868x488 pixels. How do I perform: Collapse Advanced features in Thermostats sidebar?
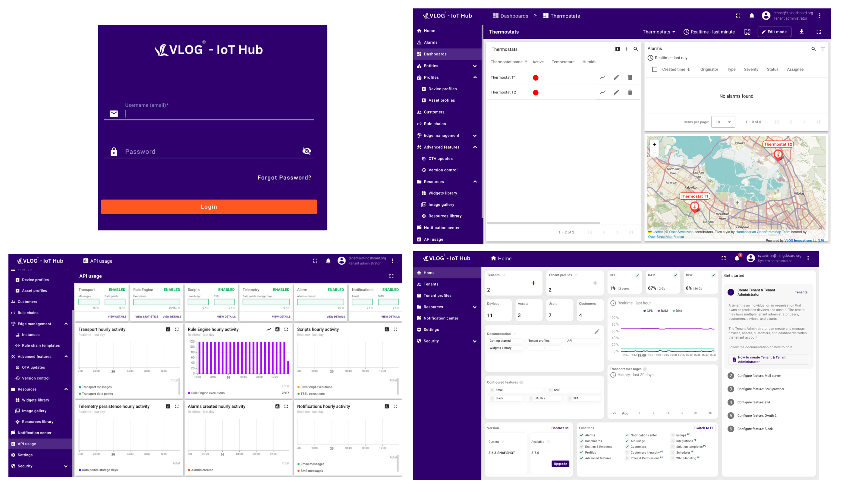[475, 147]
